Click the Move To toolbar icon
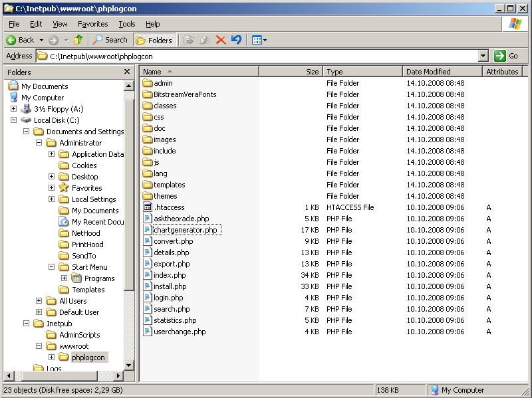This screenshot has width=532, height=398. (x=189, y=40)
